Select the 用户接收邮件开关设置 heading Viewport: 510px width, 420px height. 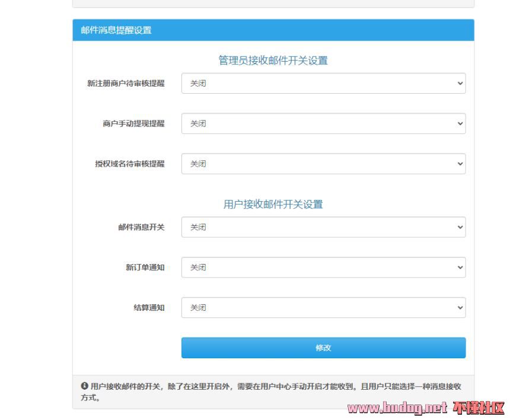pos(273,205)
